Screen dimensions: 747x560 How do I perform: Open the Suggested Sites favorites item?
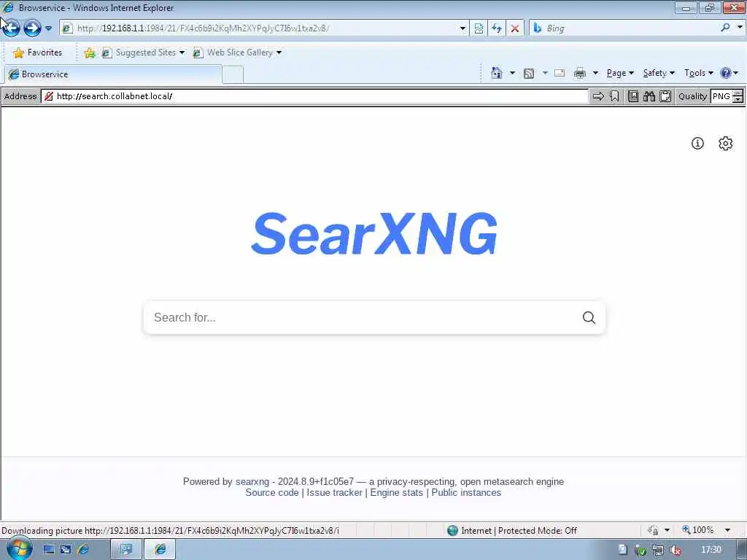143,52
